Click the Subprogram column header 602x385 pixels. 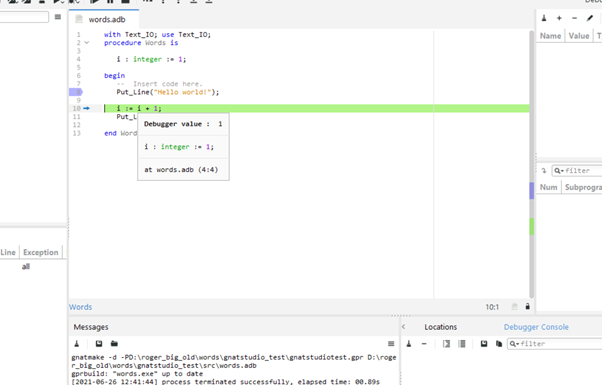(x=582, y=187)
